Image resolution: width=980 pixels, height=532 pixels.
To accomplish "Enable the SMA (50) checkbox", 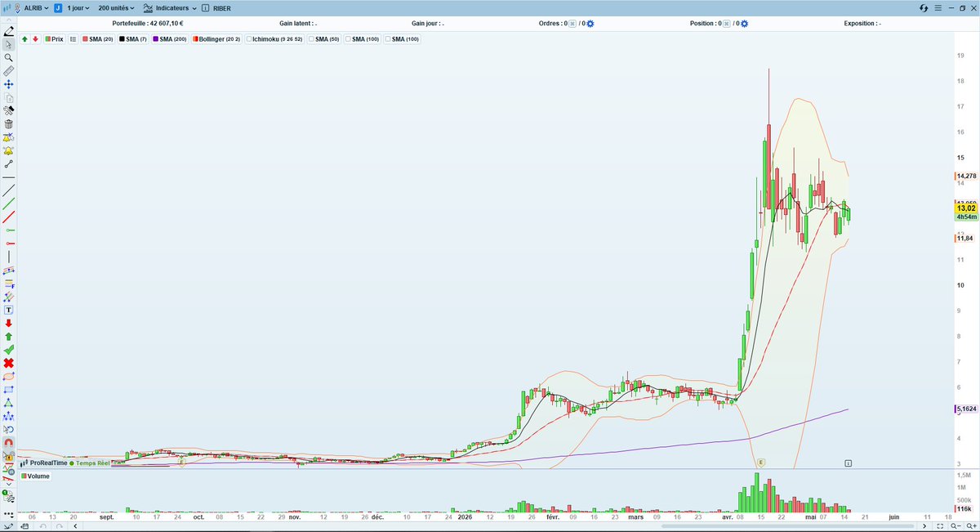I will 310,38.
